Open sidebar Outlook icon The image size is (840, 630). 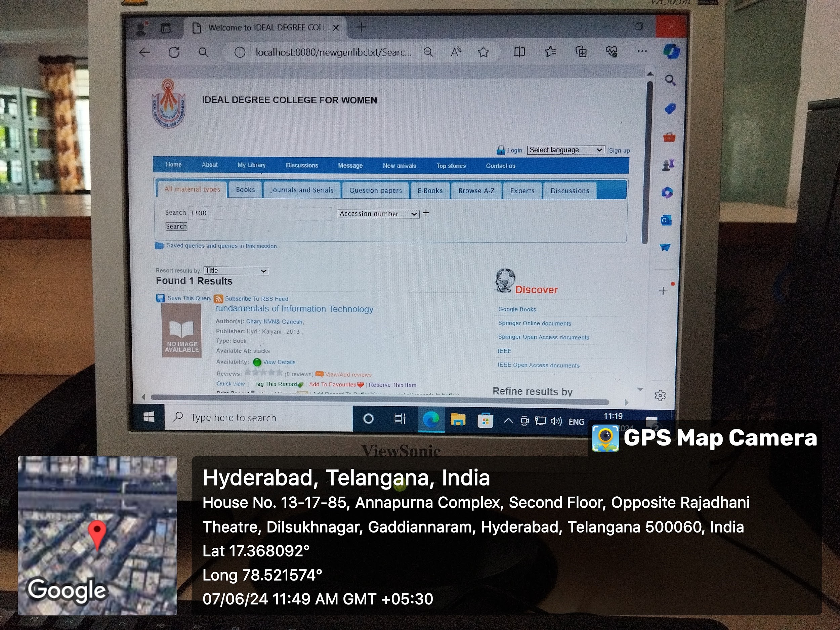666,220
